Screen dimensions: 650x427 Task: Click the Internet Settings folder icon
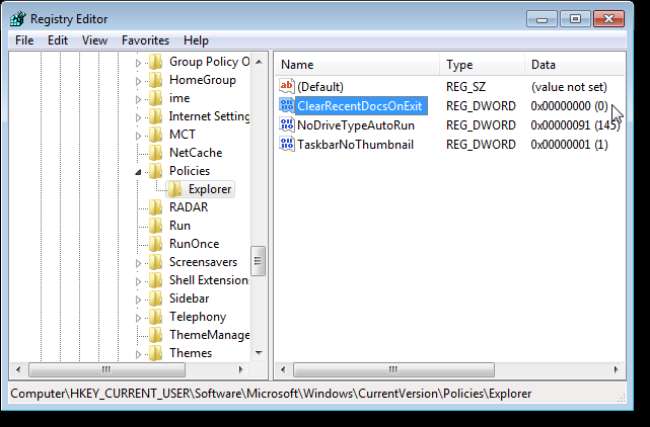tap(155, 116)
